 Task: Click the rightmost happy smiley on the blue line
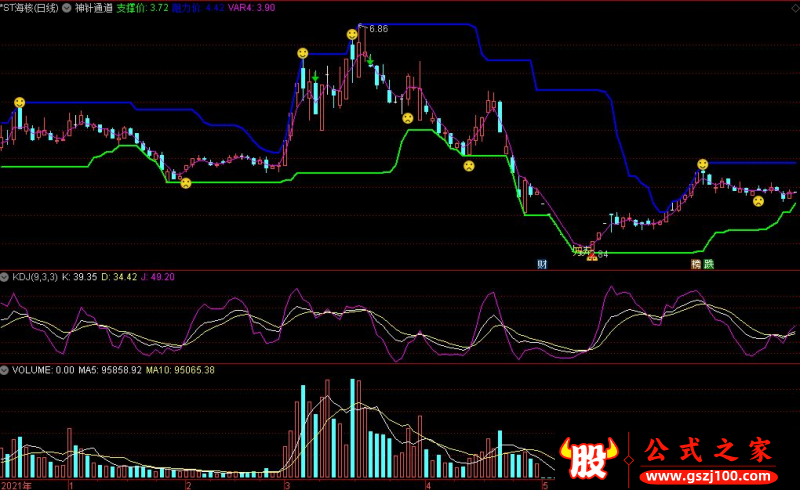tap(703, 164)
